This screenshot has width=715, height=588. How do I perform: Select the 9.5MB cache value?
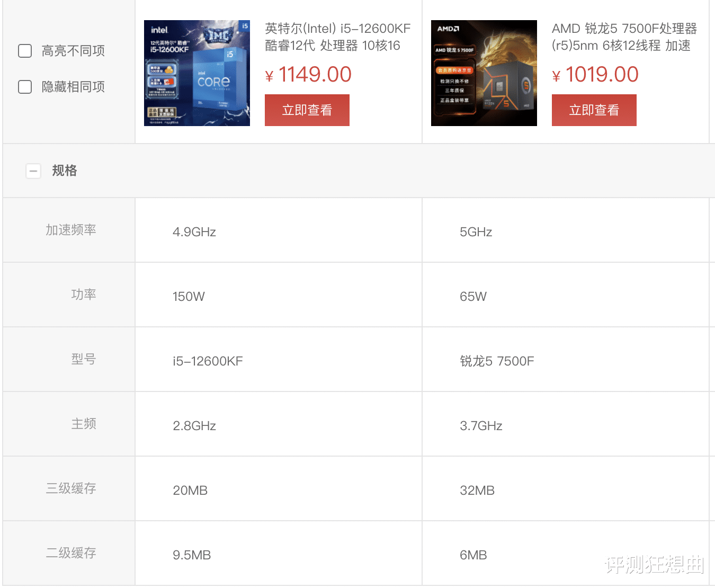point(192,555)
